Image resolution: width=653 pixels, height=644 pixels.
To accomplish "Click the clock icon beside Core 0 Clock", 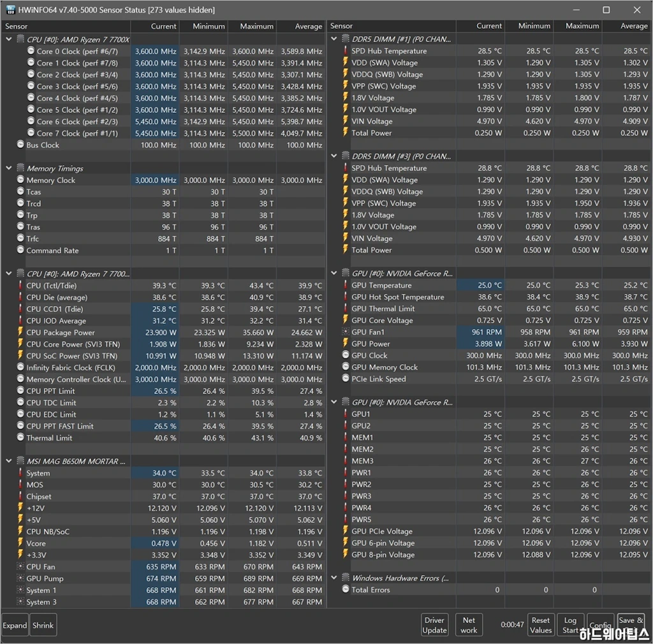I will pyautogui.click(x=31, y=51).
